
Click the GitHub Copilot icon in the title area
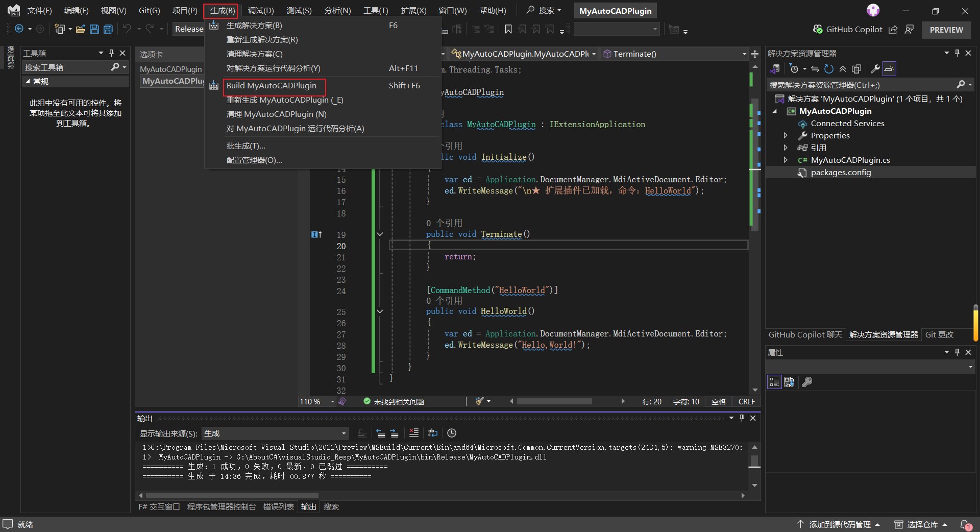pyautogui.click(x=818, y=29)
